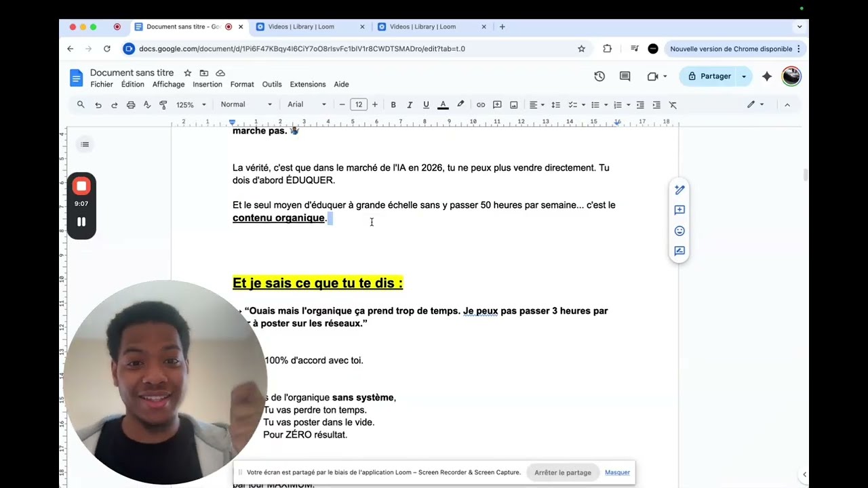Image resolution: width=868 pixels, height=488 pixels.
Task: Increase the paragraph indent
Action: point(656,104)
